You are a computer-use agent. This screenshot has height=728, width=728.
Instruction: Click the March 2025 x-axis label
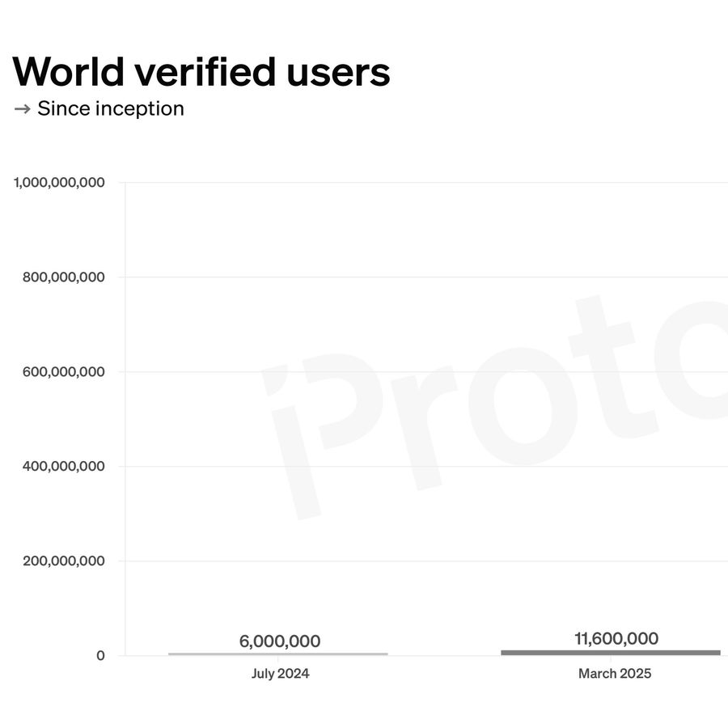[x=615, y=673]
